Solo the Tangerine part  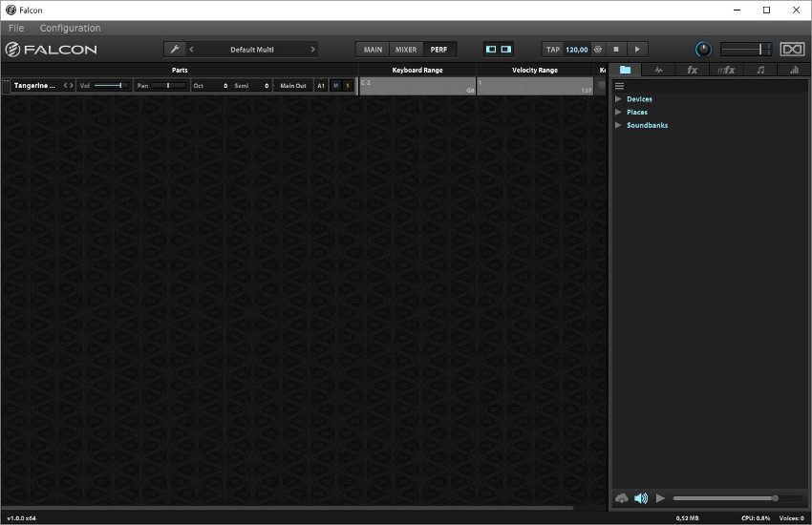click(x=348, y=85)
